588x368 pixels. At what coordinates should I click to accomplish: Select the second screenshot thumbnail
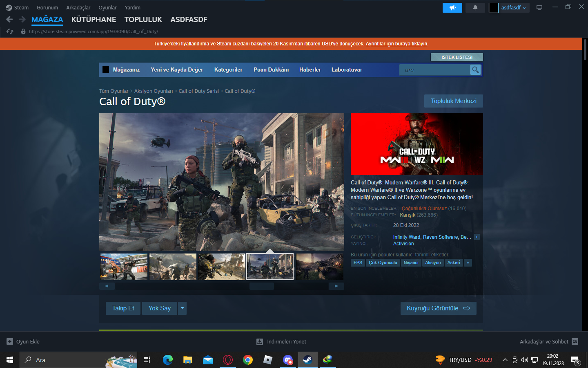(173, 267)
